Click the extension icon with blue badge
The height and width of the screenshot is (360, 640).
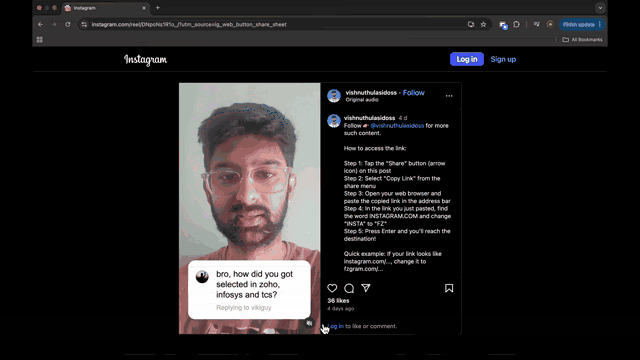click(x=503, y=25)
